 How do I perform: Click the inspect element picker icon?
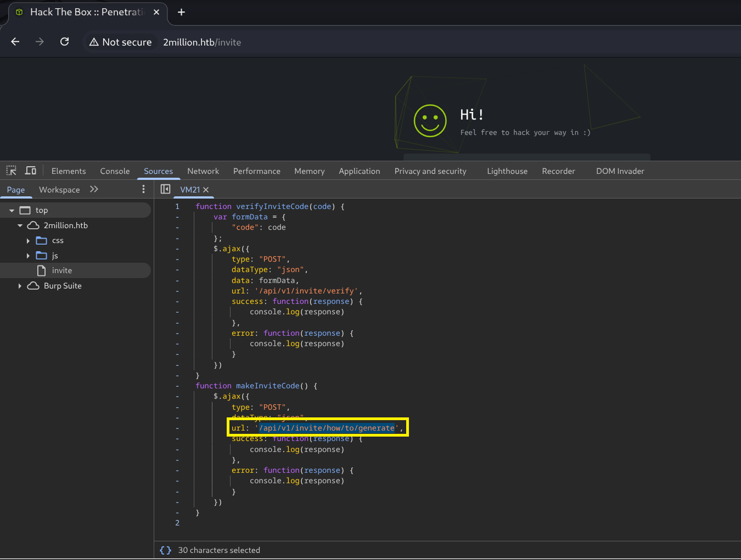click(x=11, y=171)
